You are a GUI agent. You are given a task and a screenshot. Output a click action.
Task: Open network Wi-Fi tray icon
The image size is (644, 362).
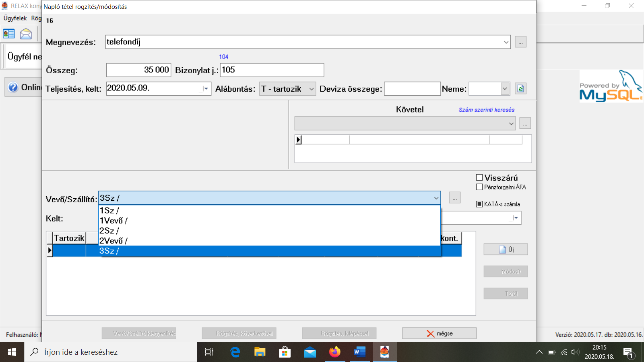tap(564, 352)
